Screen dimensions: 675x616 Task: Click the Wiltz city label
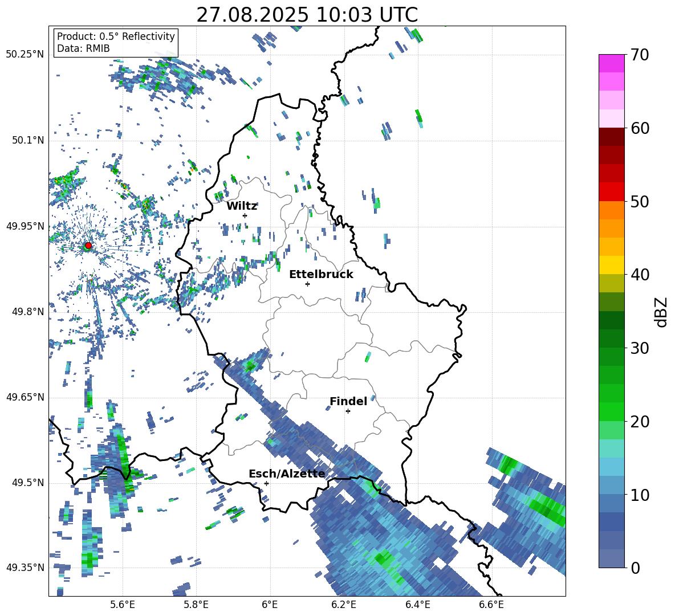point(242,206)
